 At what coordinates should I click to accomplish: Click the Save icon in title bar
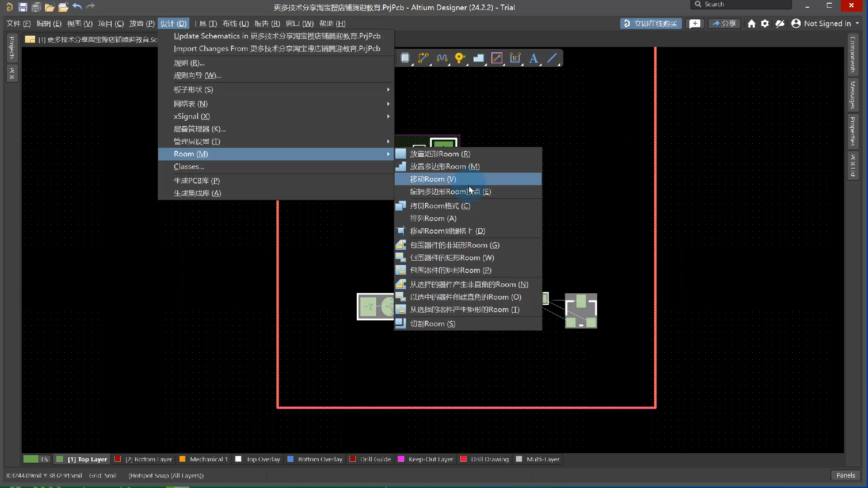[x=23, y=7]
